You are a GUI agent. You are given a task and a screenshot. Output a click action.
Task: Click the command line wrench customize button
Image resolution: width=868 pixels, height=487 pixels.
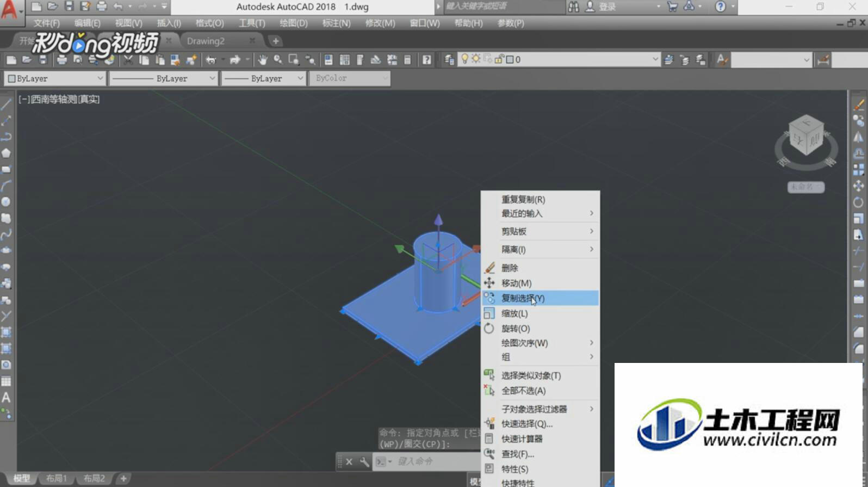tap(364, 461)
